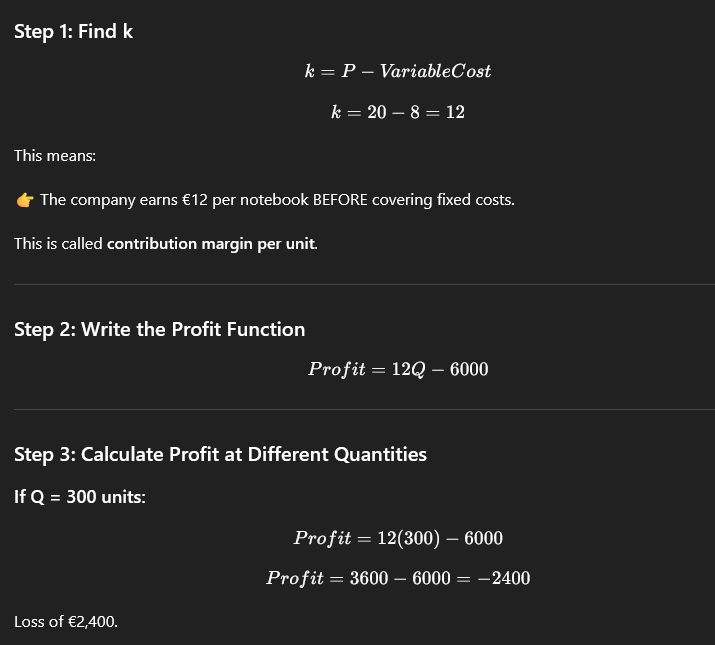Click the sentence about earning €12 per notebook
This screenshot has height=645, width=715.
(278, 200)
